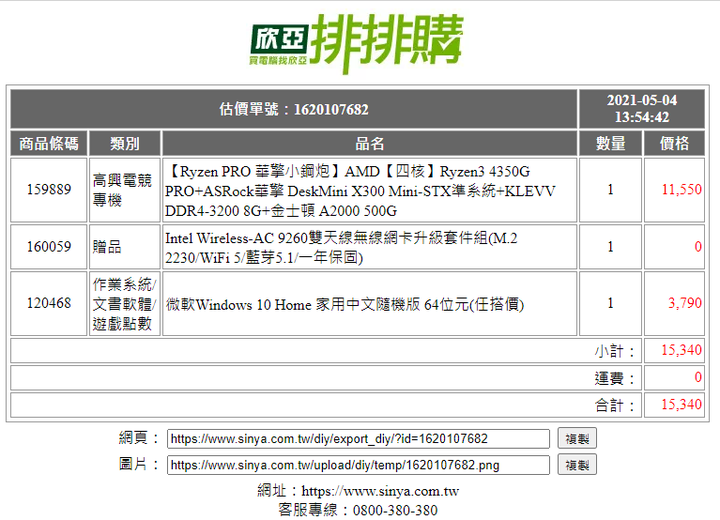Image resolution: width=720 pixels, height=520 pixels.
Task: Click the quote number 估價單號：1620107682
Action: pyautogui.click(x=294, y=109)
